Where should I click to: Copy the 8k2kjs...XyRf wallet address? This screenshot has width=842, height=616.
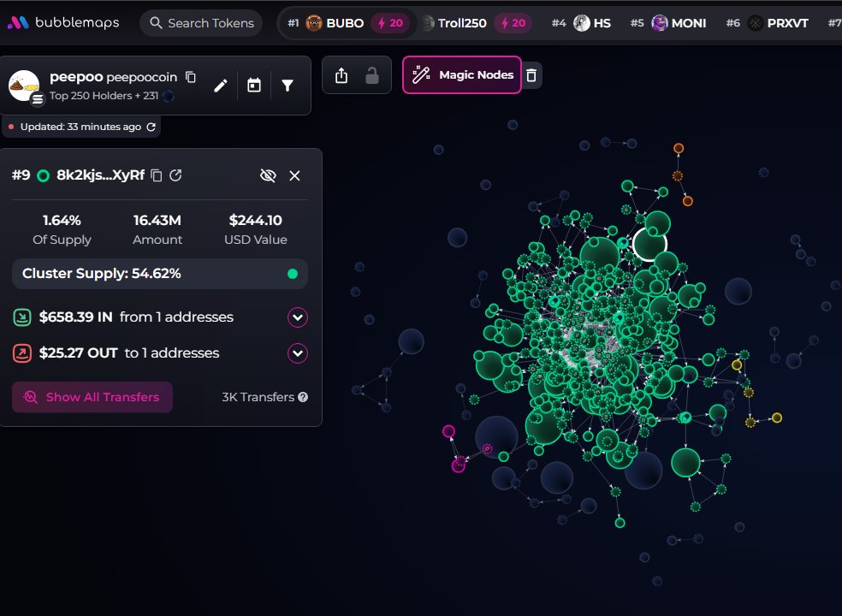(x=157, y=175)
